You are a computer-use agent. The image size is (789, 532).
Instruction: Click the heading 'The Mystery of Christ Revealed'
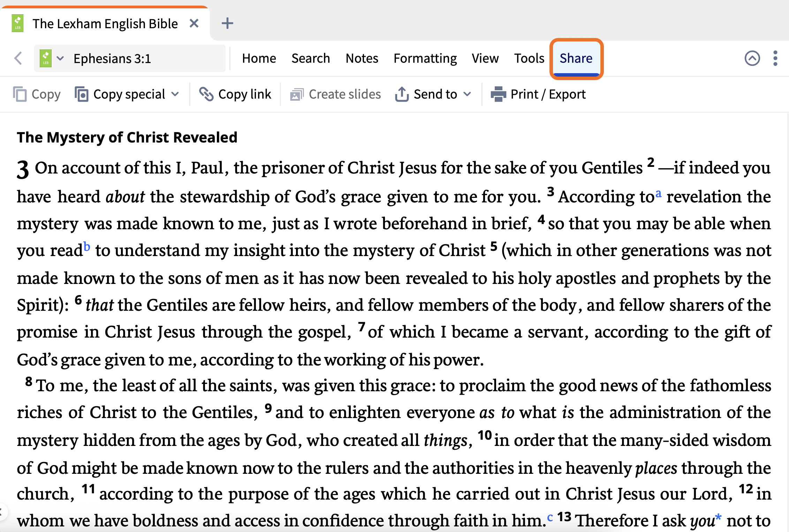pos(127,137)
